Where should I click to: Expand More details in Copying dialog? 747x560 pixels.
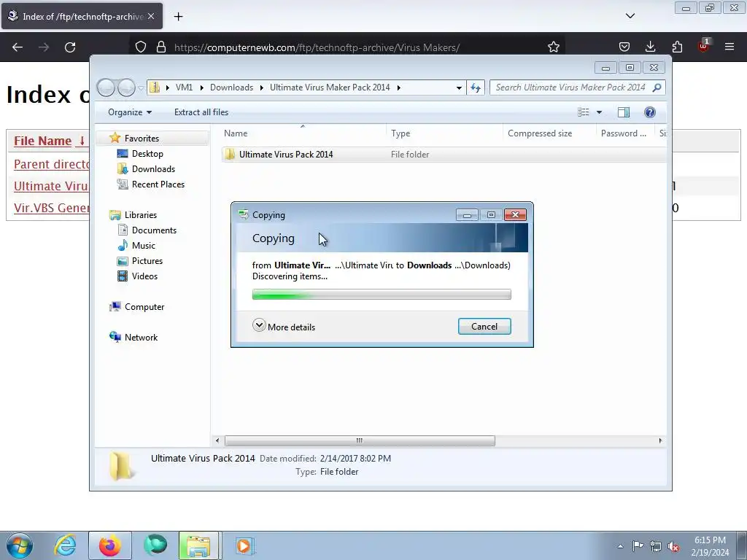tap(284, 326)
